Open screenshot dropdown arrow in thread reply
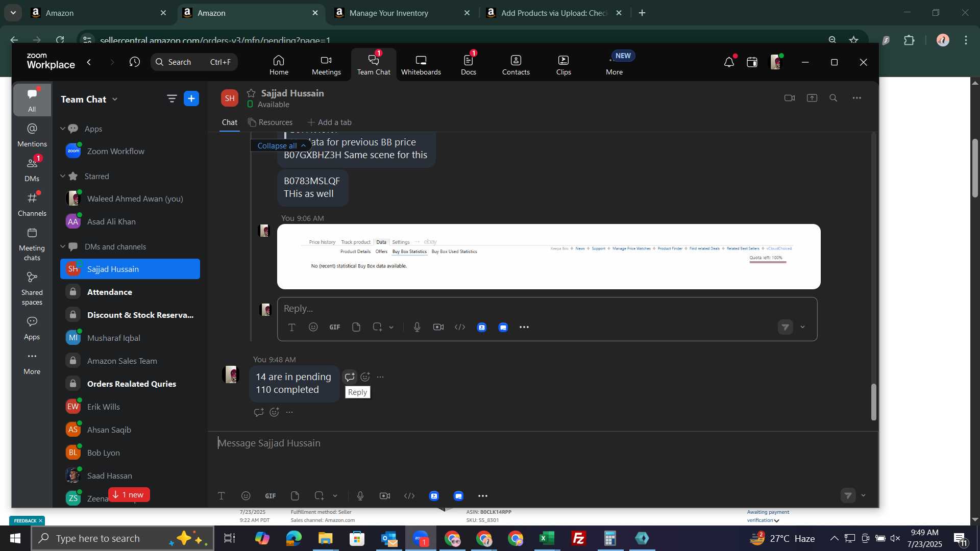Image resolution: width=980 pixels, height=551 pixels. point(391,328)
